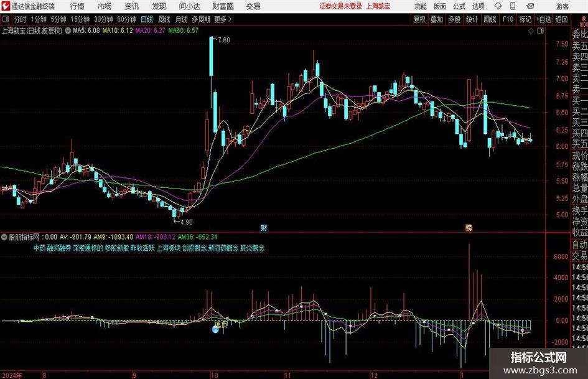Switch to 30分钟 period
The width and height of the screenshot is (588, 379).
103,19
